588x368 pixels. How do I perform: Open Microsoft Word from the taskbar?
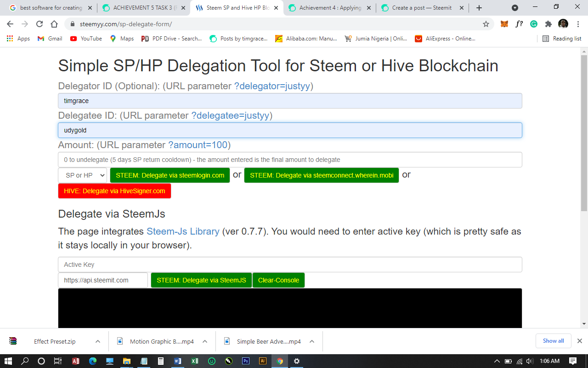pyautogui.click(x=177, y=361)
